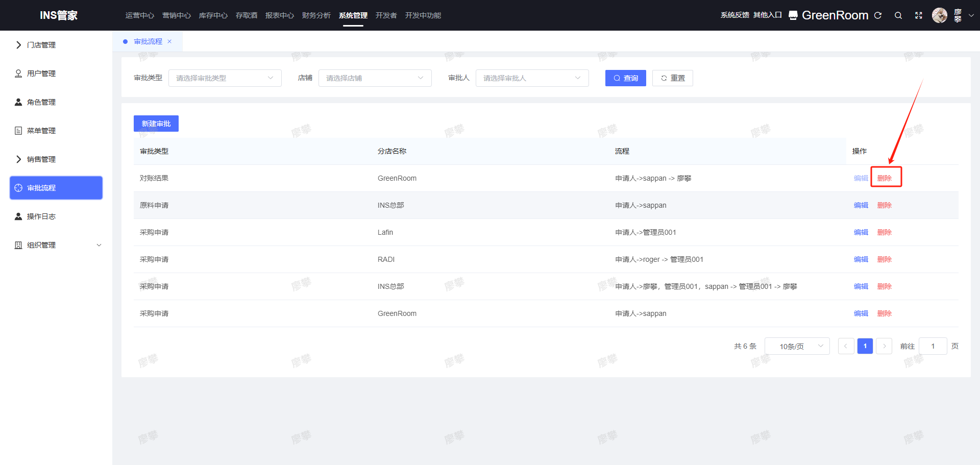The image size is (980, 465).
Task: Click the 审批类型 column header
Action: (x=154, y=151)
